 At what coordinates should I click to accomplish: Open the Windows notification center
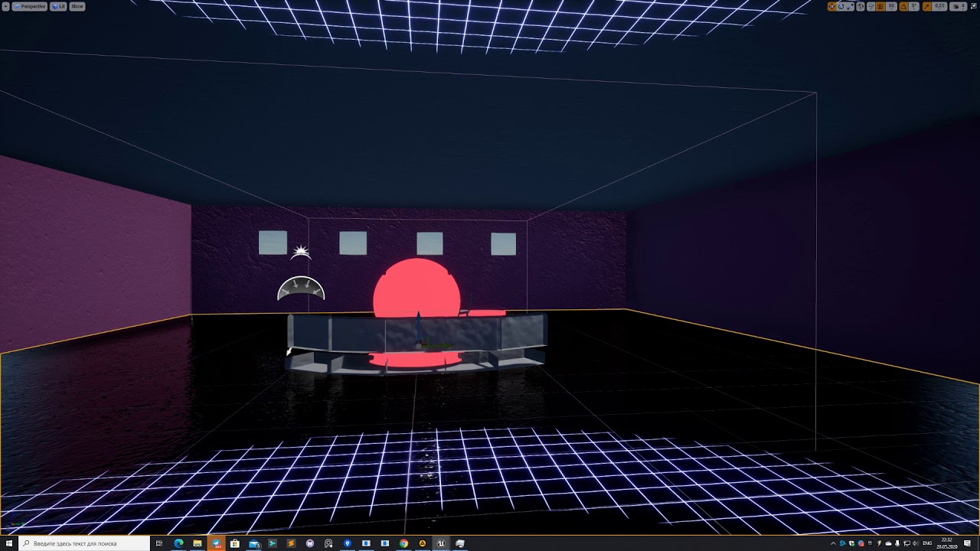coord(967,543)
